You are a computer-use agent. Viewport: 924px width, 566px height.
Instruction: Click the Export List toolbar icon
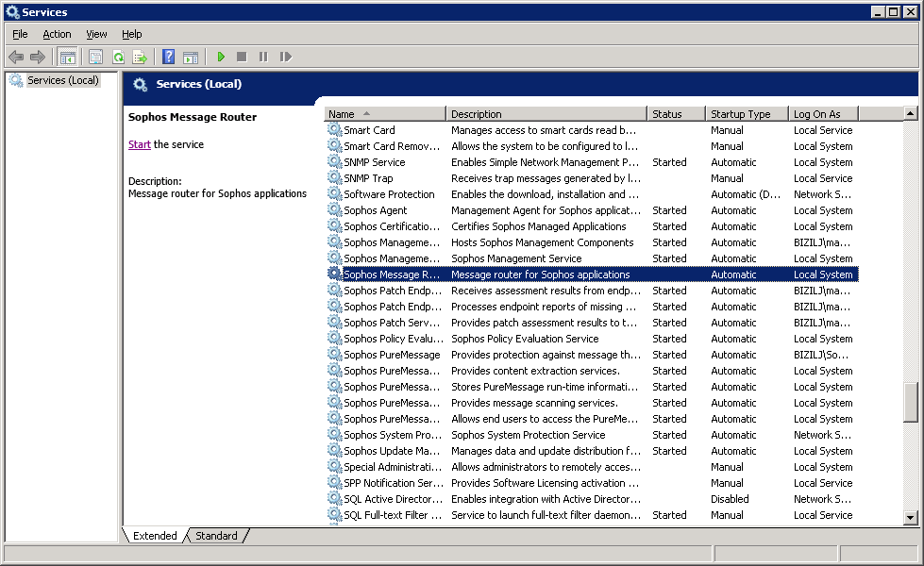[140, 58]
